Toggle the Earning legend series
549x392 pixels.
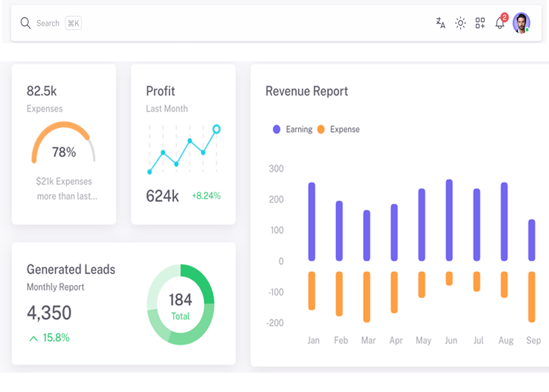pyautogui.click(x=292, y=129)
